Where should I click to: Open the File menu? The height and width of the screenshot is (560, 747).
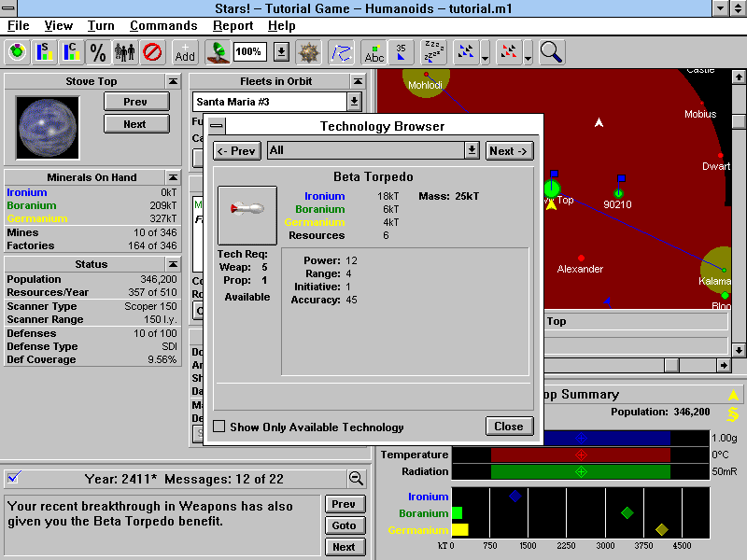click(x=18, y=26)
